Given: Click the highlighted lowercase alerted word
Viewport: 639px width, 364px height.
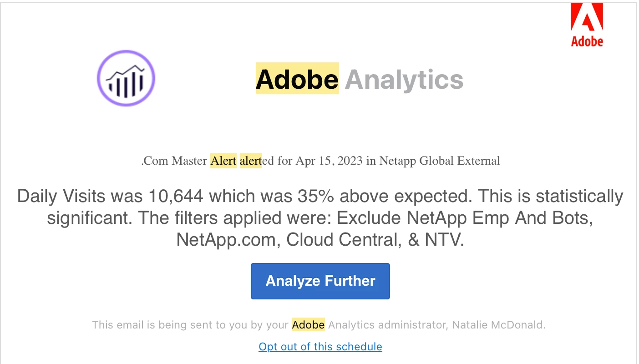Looking at the screenshot, I should pos(257,161).
